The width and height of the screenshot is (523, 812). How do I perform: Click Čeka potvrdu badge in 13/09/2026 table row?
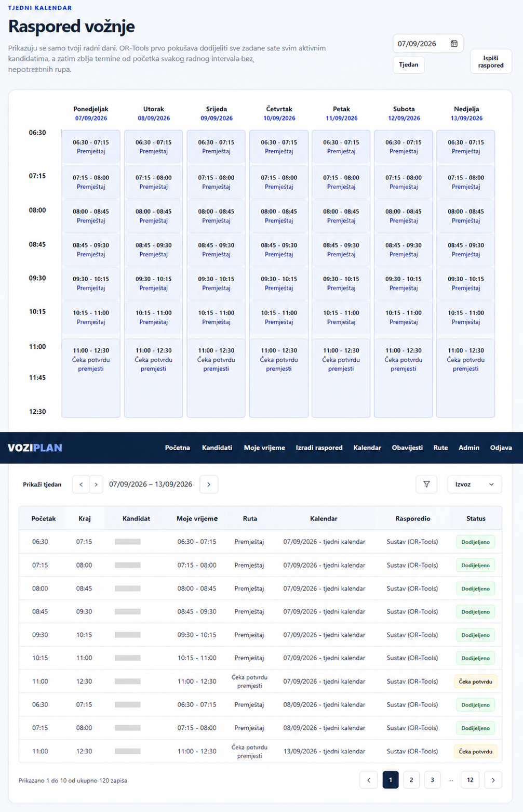click(x=476, y=752)
